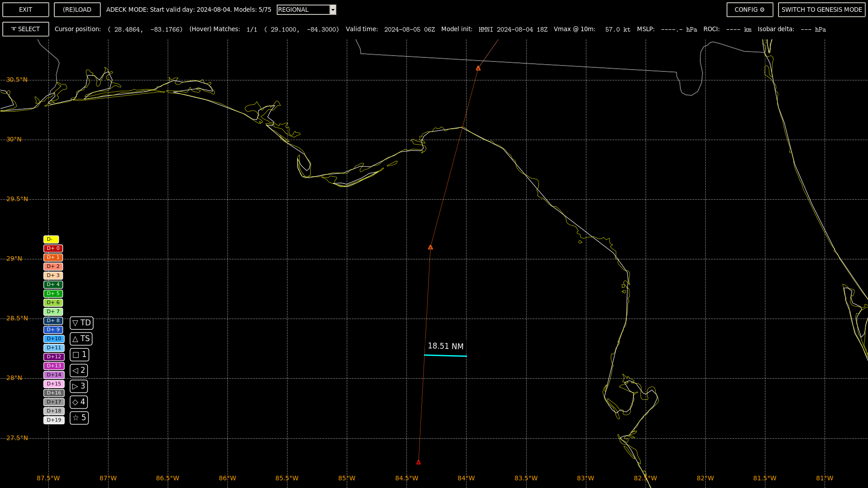Click the 27.5°N latitude label

(17, 438)
